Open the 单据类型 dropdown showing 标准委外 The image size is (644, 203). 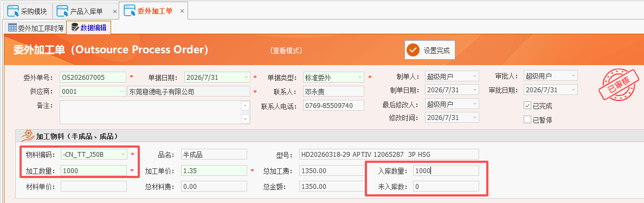(360, 77)
